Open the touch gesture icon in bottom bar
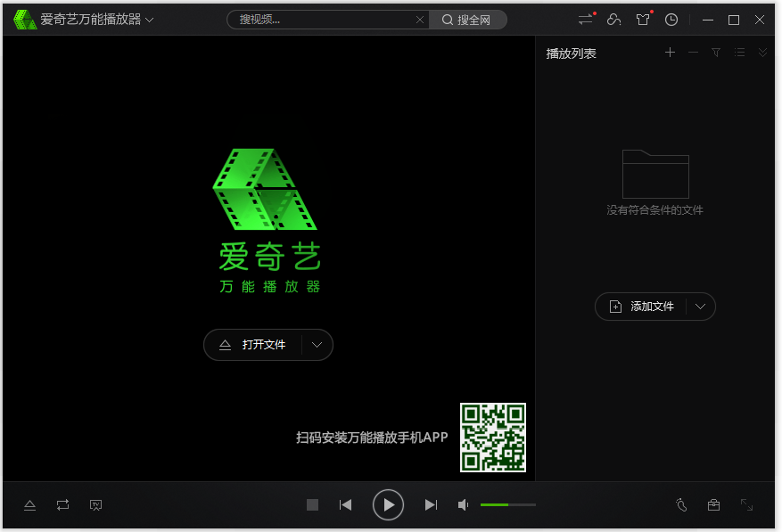This screenshot has height=532, width=782. 682,505
